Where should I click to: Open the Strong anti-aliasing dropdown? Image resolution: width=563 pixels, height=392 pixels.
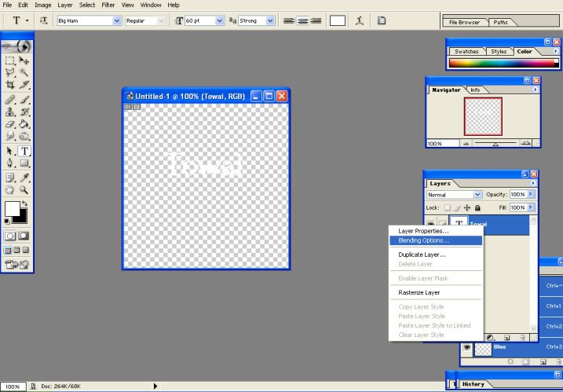[270, 21]
